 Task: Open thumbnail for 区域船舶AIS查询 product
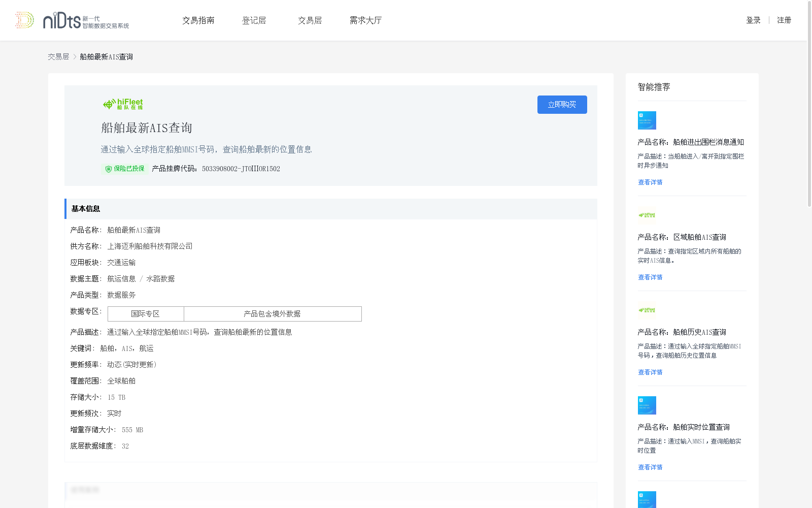(647, 215)
